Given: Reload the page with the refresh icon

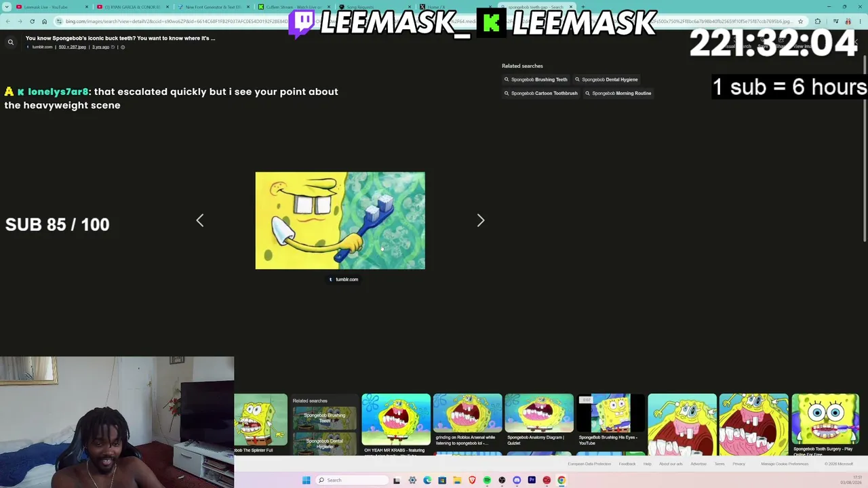Looking at the screenshot, I should pos(32,21).
